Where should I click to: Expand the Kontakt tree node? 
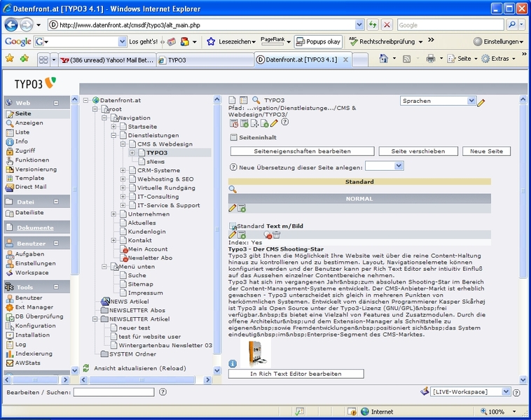(113, 240)
